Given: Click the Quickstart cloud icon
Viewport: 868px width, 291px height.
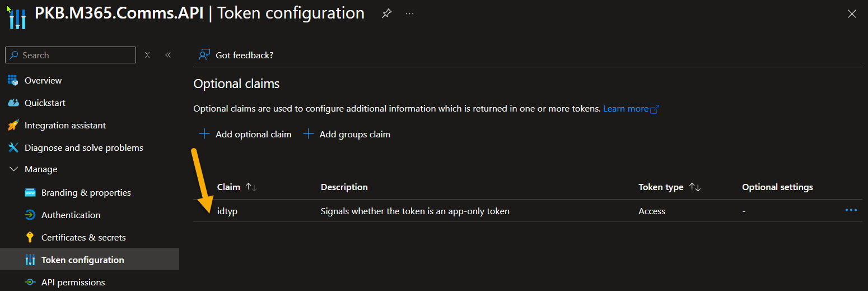Looking at the screenshot, I should (x=13, y=103).
